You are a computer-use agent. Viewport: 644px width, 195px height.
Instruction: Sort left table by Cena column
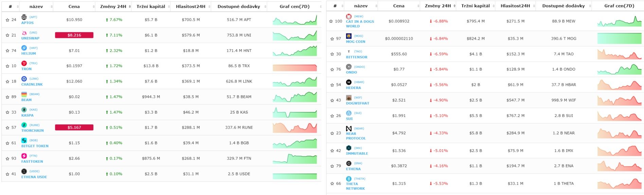coord(74,6)
